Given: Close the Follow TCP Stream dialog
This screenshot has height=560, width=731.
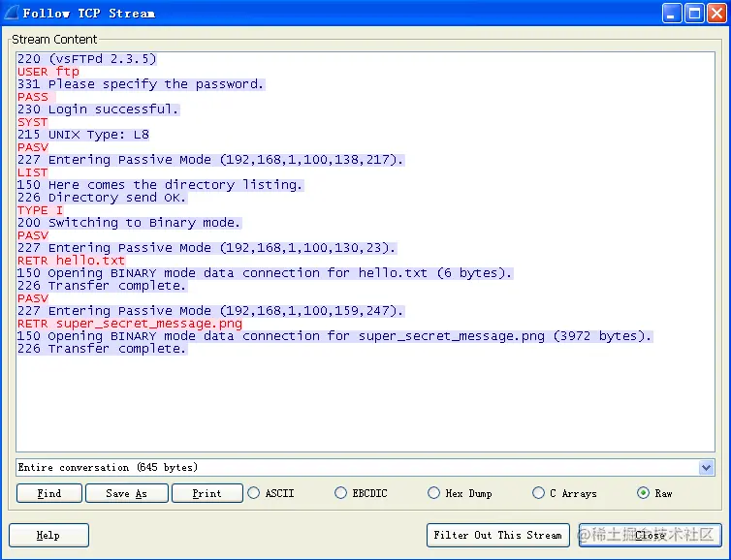Looking at the screenshot, I should tap(650, 535).
